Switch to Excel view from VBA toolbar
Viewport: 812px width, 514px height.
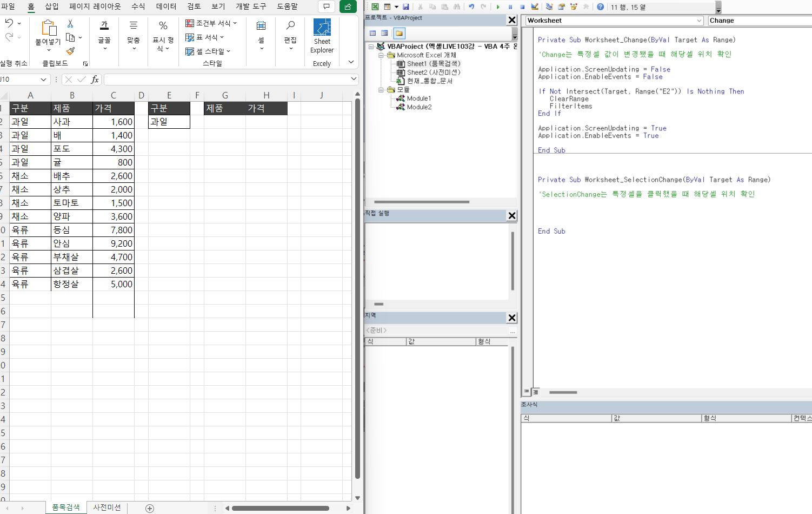tap(375, 7)
